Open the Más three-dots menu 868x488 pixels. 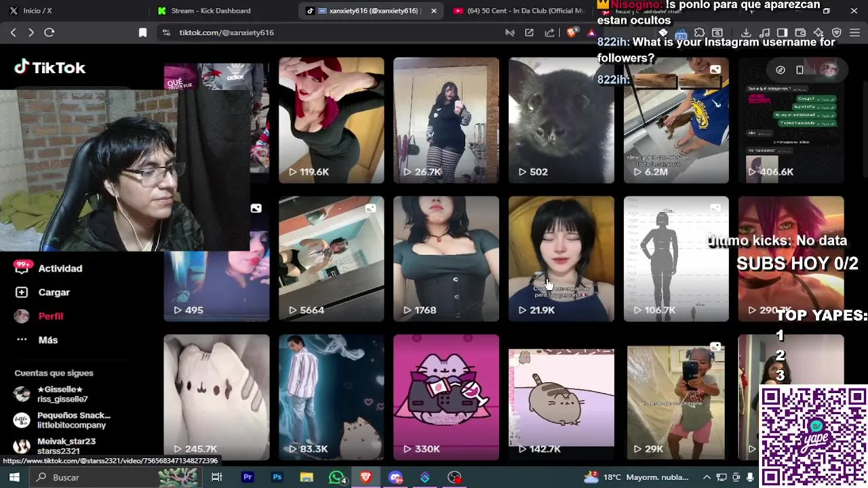click(x=22, y=340)
